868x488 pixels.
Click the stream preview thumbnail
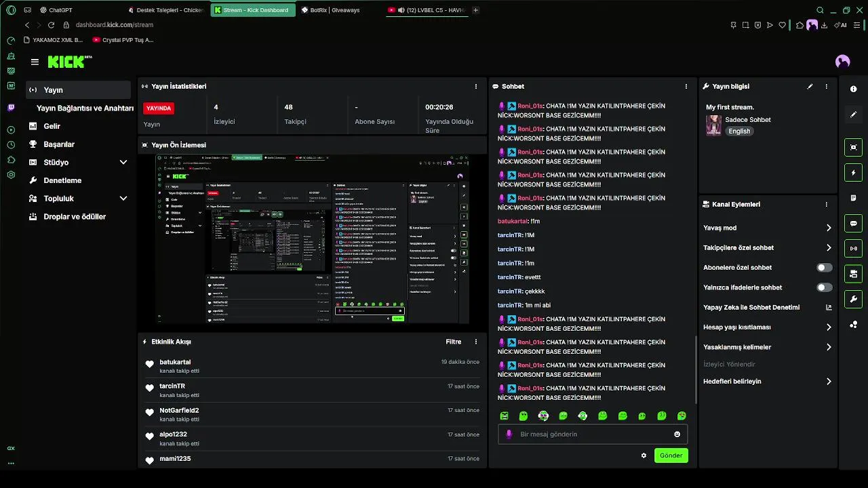tap(312, 239)
